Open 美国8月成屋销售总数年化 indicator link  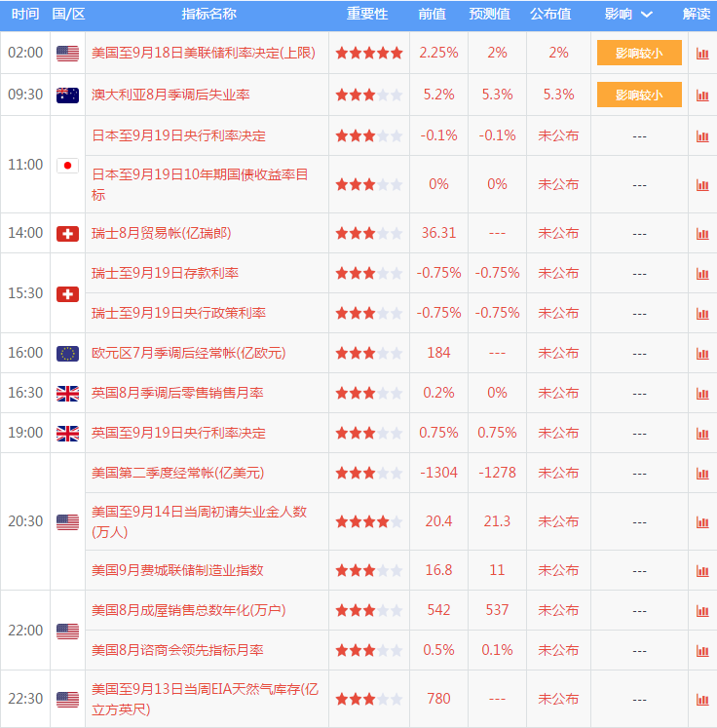click(188, 610)
